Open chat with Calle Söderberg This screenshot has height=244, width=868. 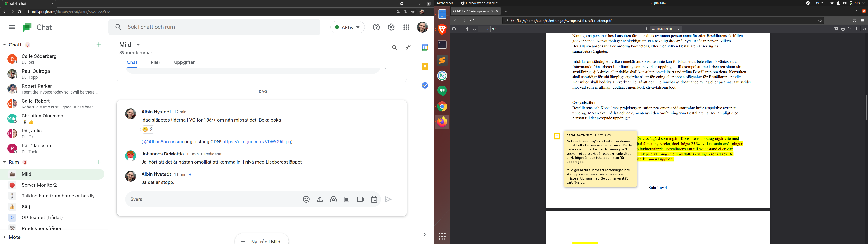click(54, 59)
